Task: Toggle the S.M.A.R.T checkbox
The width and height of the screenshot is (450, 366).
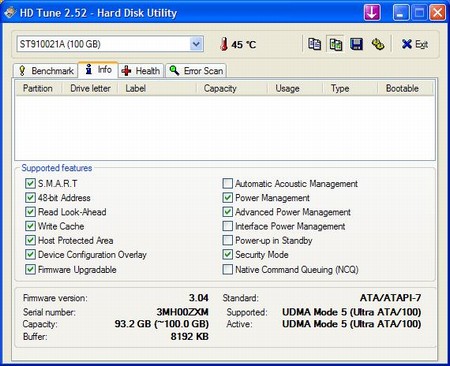Action: (30, 183)
